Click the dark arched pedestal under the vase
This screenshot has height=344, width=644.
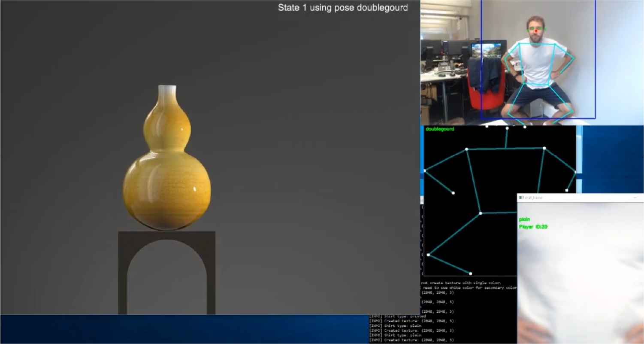pos(167,272)
